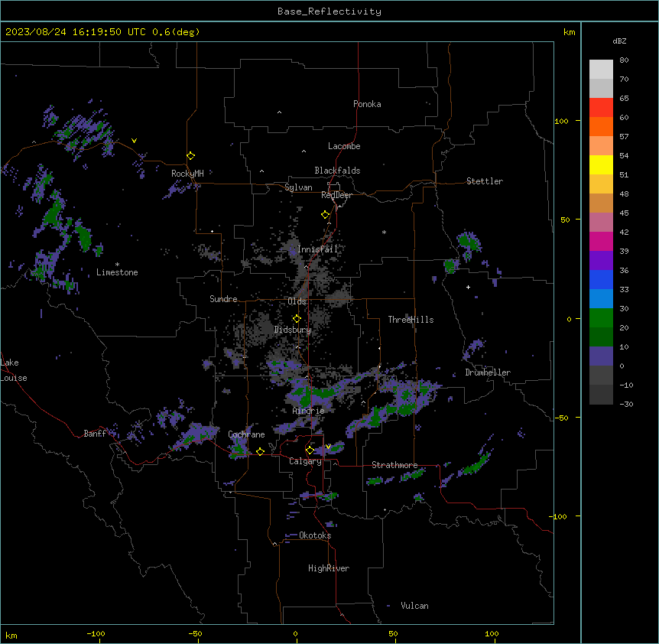Pick the yellow 54-51 dBZ legend color
This screenshot has height=644, width=659.
pyautogui.click(x=601, y=164)
